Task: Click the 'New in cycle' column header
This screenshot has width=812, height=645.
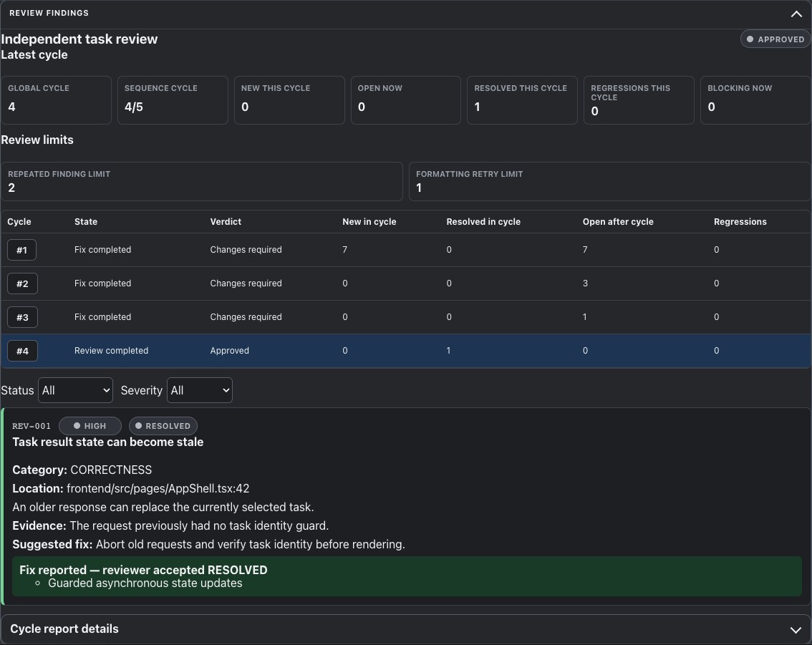Action: (369, 221)
